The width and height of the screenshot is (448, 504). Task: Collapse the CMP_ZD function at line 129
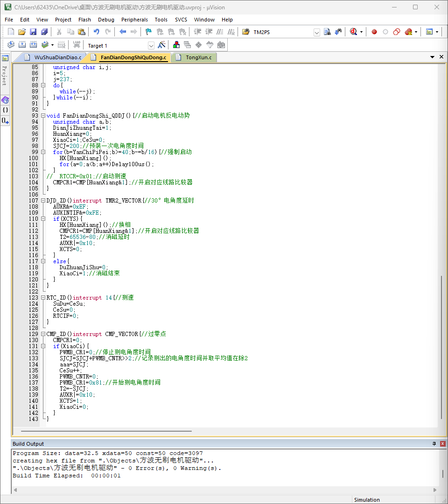click(43, 334)
